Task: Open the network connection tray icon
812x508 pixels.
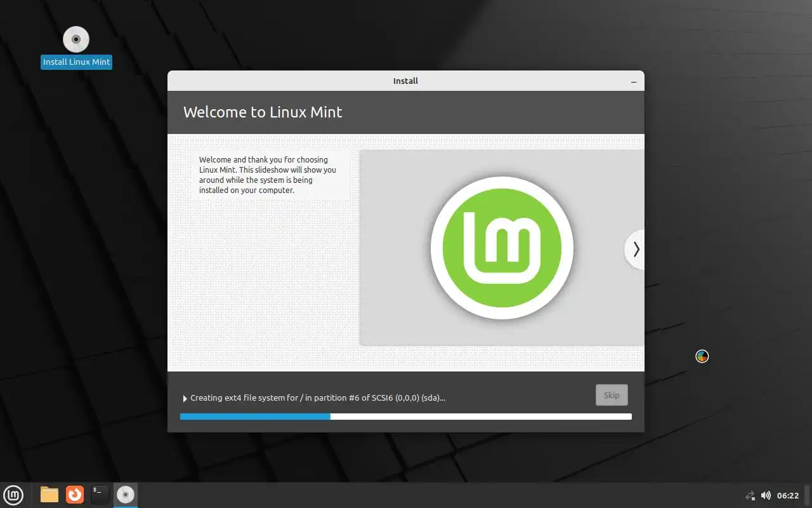Action: tap(750, 495)
